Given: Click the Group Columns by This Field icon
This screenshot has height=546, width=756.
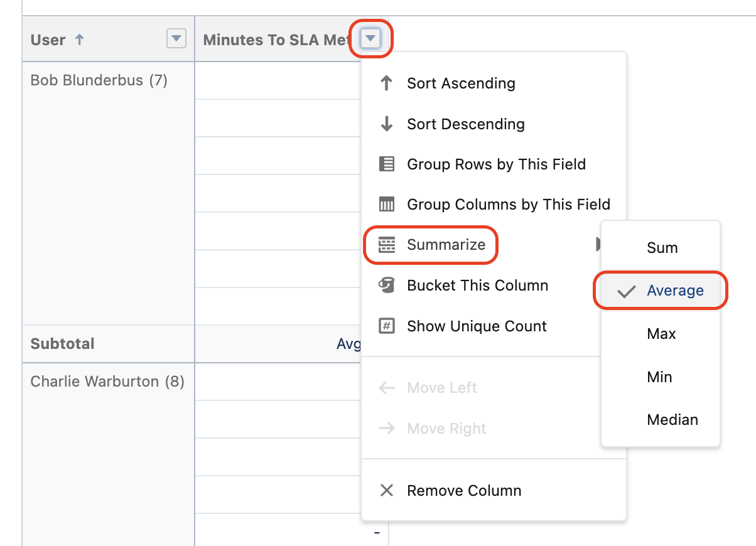Looking at the screenshot, I should click(x=387, y=205).
